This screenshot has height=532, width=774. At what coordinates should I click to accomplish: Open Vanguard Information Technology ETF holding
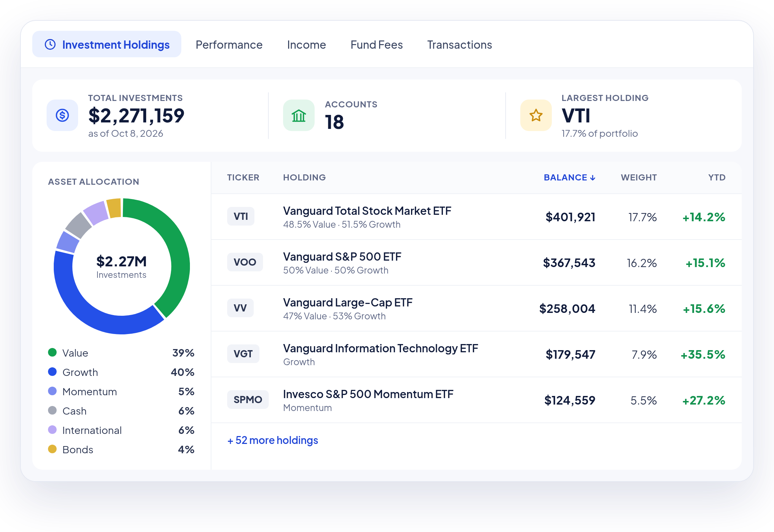click(381, 348)
